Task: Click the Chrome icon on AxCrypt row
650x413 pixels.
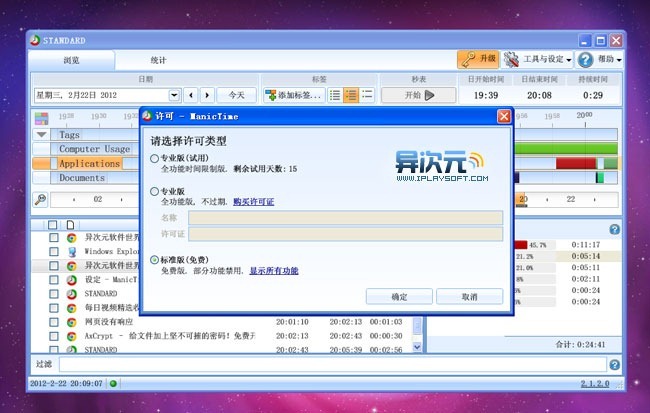Action: coord(71,336)
